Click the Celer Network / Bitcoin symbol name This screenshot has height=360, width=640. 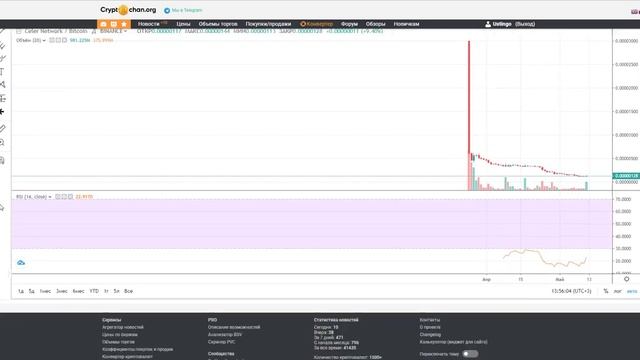[56, 31]
